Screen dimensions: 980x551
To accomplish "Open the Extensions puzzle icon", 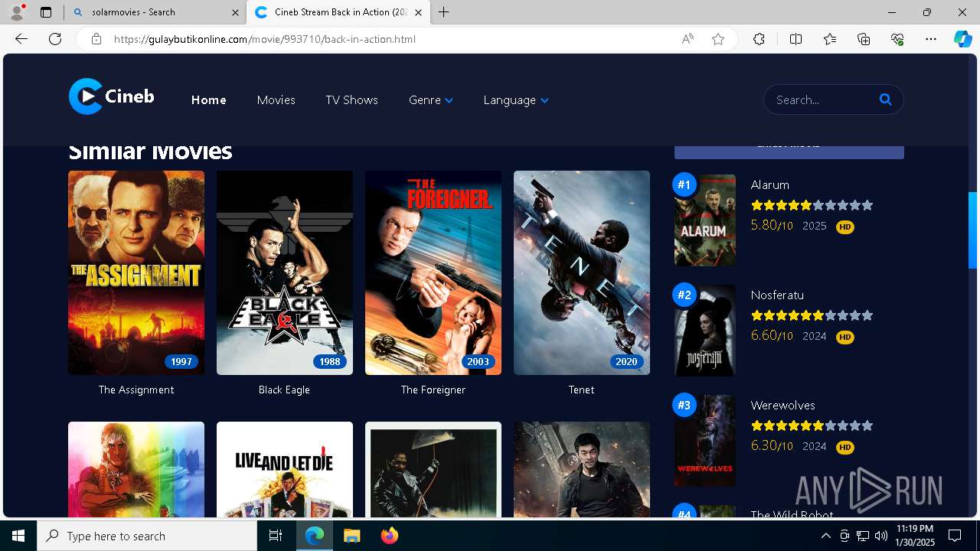I will pyautogui.click(x=759, y=39).
